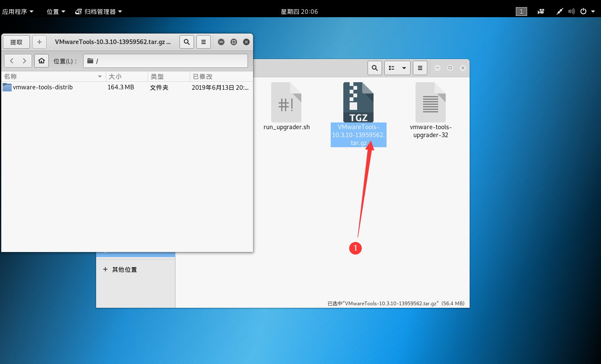Click the clock 星期四 20:06
The image size is (601, 364).
pyautogui.click(x=300, y=11)
